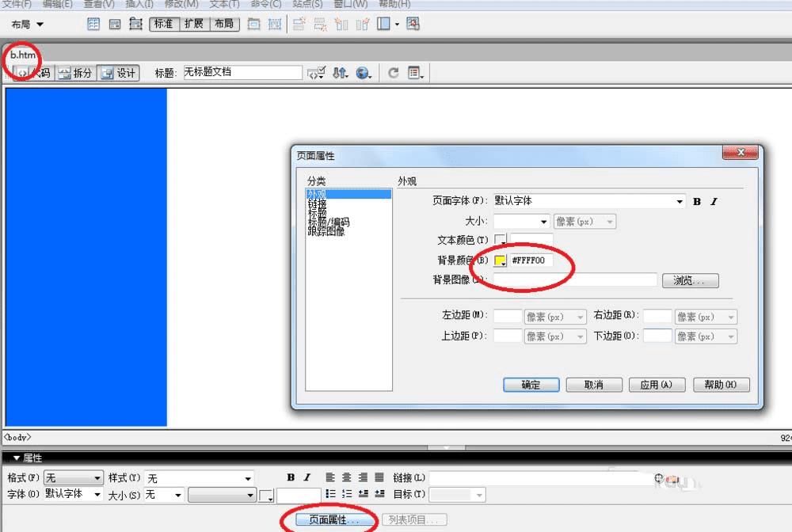
Task: Switch to 代码 code view
Action: [32, 73]
